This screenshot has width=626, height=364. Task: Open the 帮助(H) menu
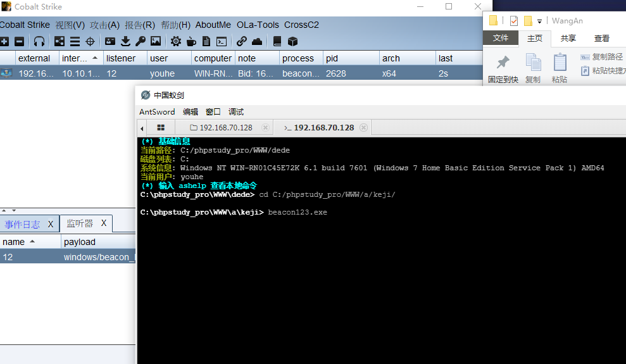point(176,25)
